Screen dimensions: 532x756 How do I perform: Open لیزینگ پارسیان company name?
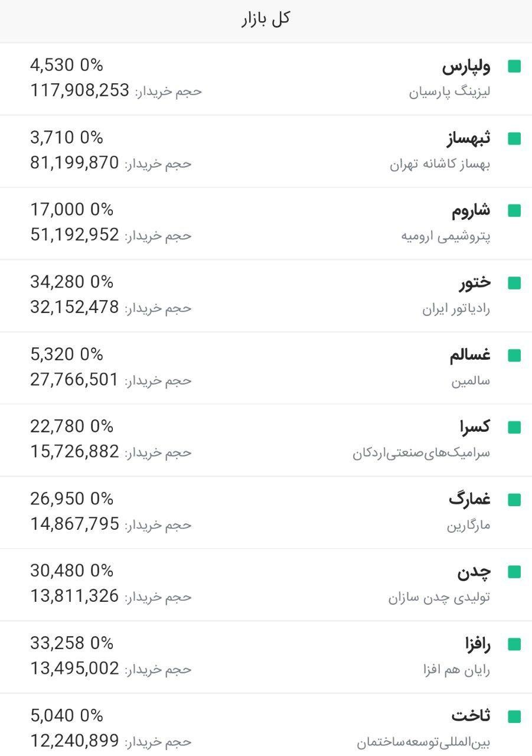click(450, 93)
